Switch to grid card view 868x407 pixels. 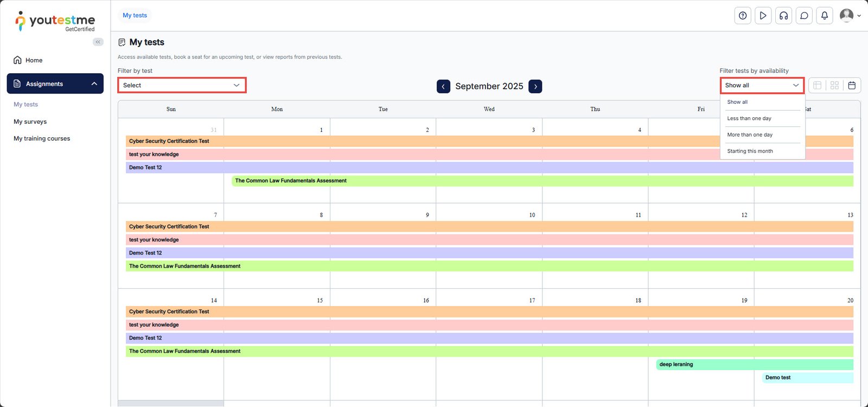pos(834,85)
